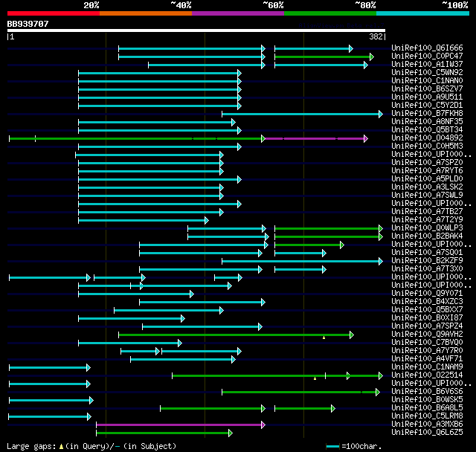The height and width of the screenshot is (452, 476).
Task: Select the UniRef100_A1IW37 label
Action: (427, 65)
